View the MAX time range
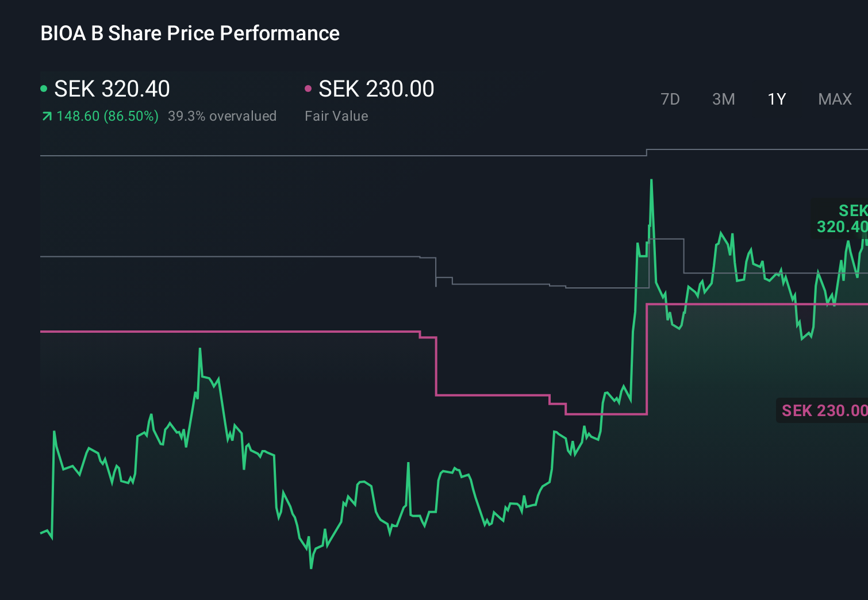This screenshot has width=868, height=600. [x=835, y=99]
